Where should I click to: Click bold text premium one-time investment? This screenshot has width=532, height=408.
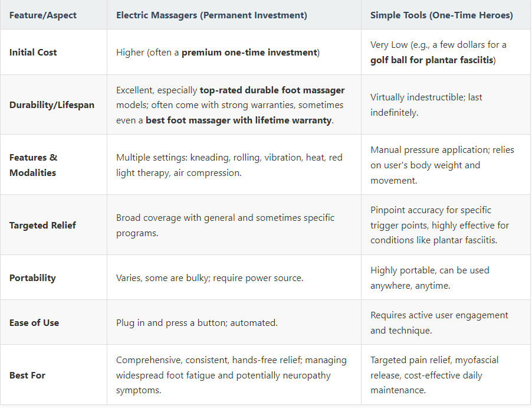coord(249,53)
